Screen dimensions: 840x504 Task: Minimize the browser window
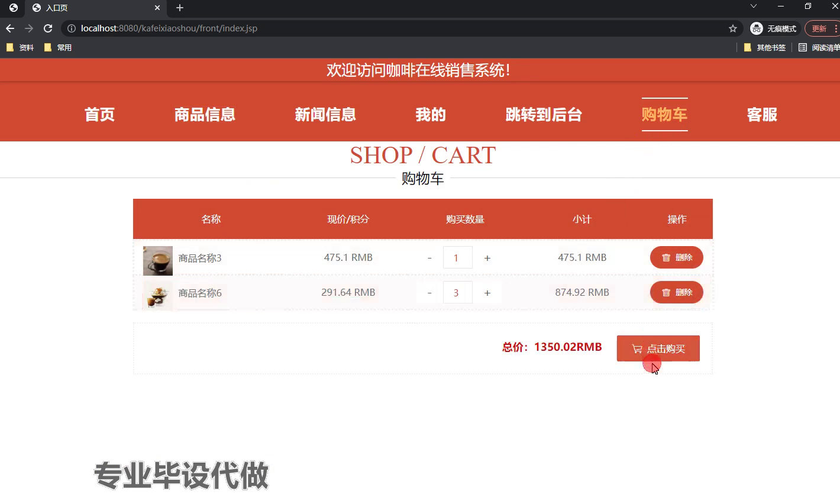click(781, 6)
